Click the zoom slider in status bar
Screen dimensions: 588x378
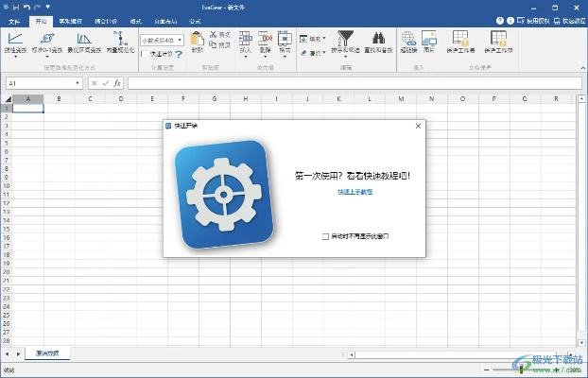(x=520, y=370)
